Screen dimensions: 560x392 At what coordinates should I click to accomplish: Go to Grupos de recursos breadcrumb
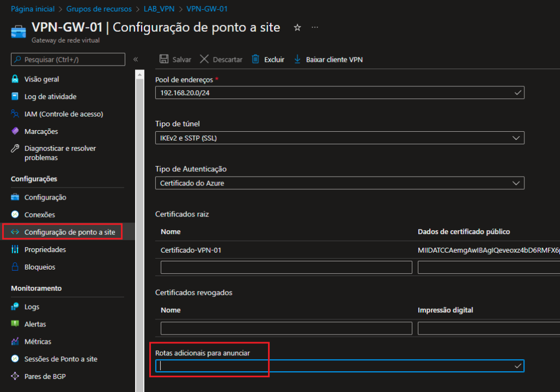coord(98,9)
